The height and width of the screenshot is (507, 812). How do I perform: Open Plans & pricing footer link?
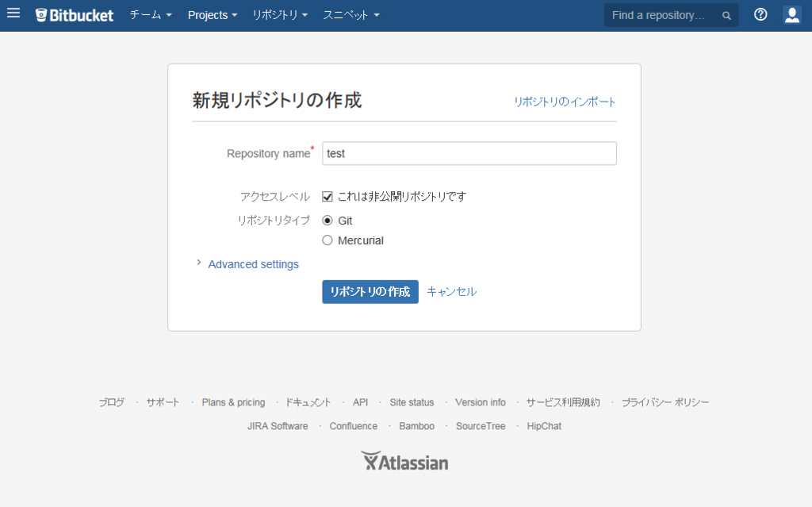[x=234, y=402]
